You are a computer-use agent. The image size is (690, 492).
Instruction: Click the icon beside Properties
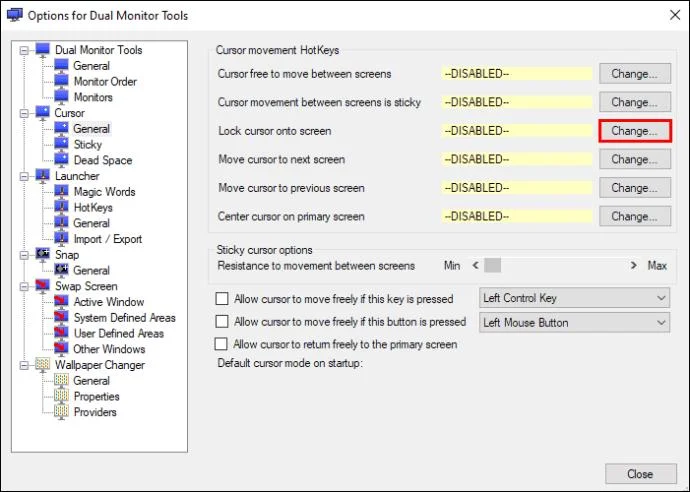coord(61,396)
